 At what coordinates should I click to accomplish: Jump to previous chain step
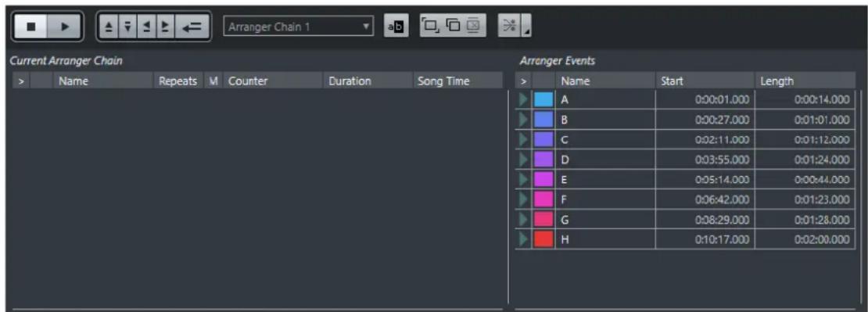tap(109, 27)
